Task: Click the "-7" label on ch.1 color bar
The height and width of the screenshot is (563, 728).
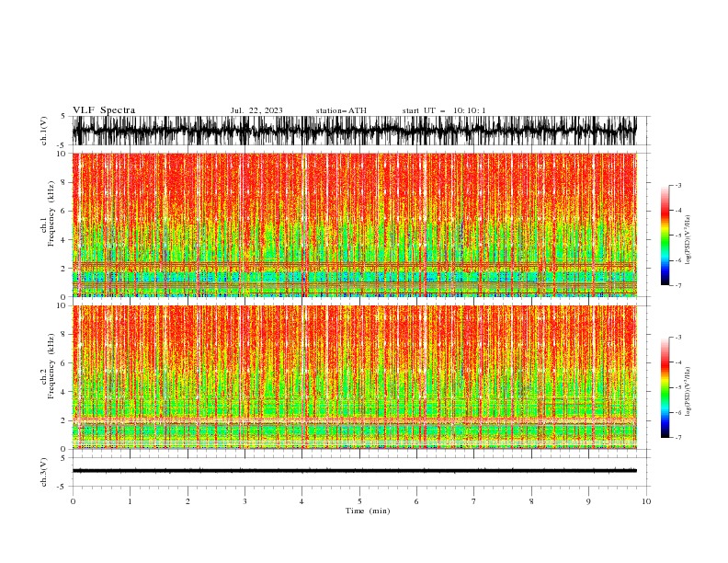Action: click(x=677, y=285)
